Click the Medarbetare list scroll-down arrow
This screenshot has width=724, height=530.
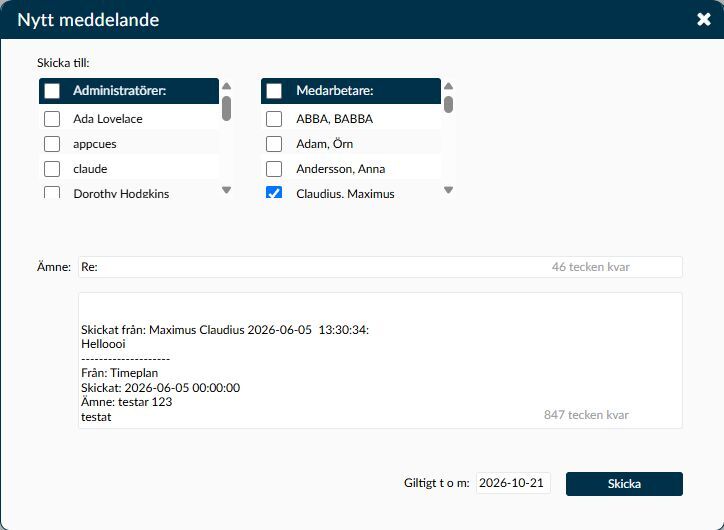448,190
